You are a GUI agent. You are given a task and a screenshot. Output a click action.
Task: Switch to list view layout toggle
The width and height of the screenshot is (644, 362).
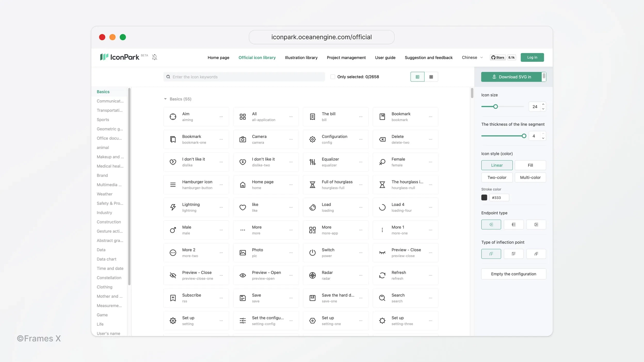tap(417, 77)
